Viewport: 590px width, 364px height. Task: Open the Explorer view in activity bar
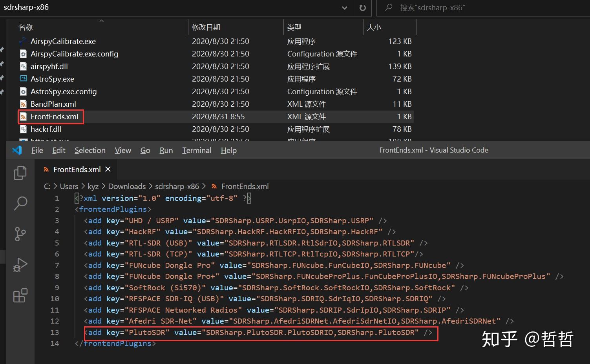(x=20, y=173)
